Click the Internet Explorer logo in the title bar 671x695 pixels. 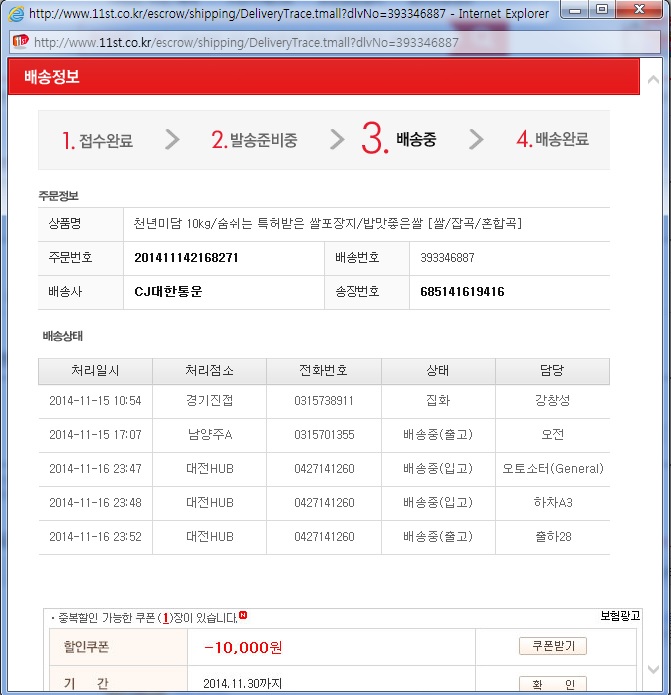(x=16, y=14)
